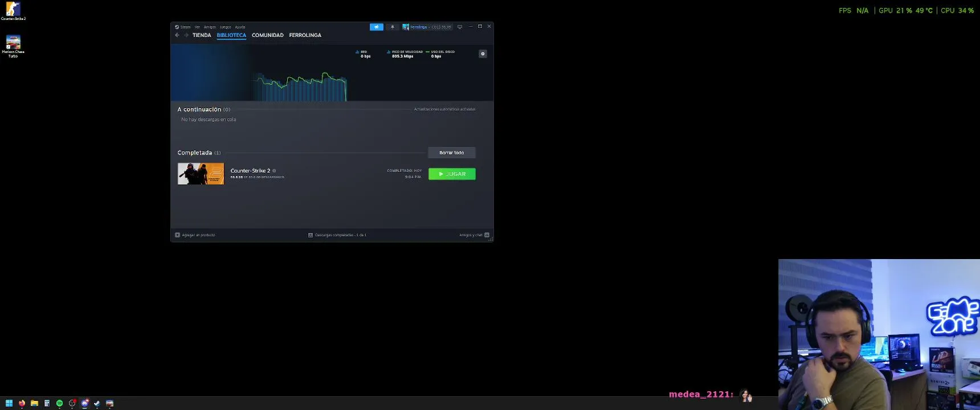This screenshot has height=410, width=980.
Task: Click the 'Completada' section heading
Action: pos(194,153)
